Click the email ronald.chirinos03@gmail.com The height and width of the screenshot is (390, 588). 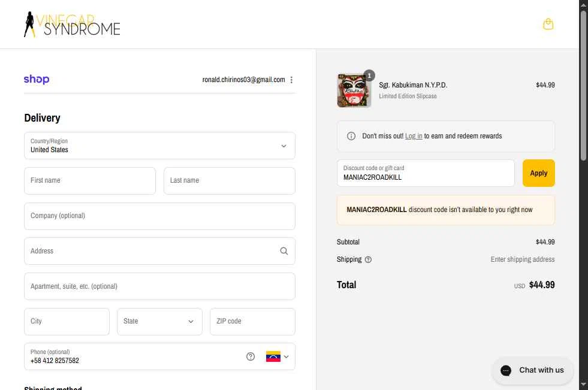point(244,80)
